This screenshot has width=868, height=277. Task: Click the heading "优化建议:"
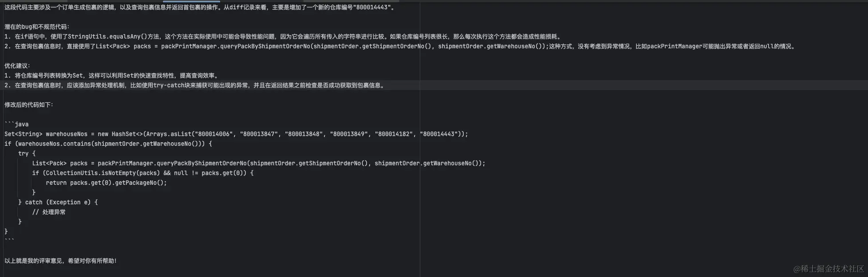tap(17, 66)
